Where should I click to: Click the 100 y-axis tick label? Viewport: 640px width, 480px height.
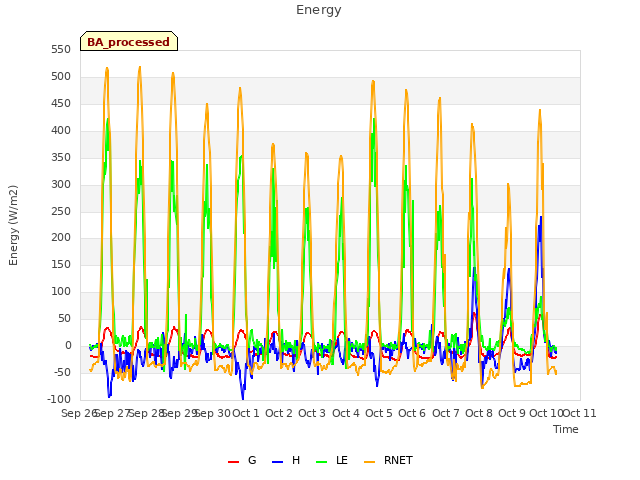coord(61,291)
